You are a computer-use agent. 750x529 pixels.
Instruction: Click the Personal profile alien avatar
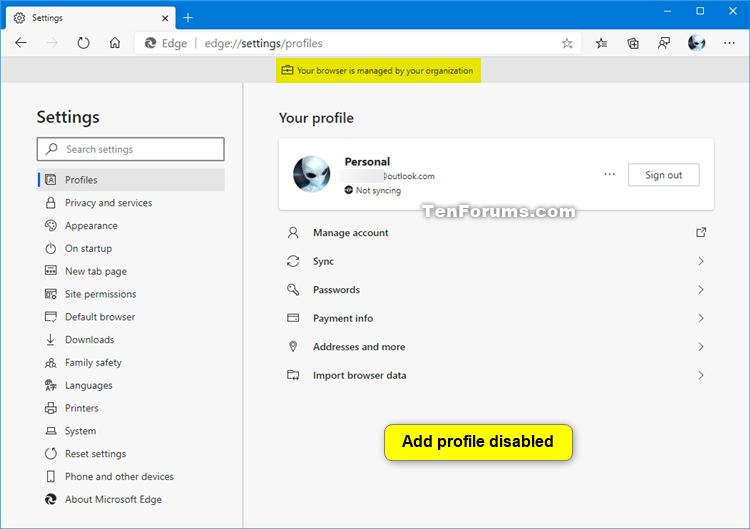[311, 174]
